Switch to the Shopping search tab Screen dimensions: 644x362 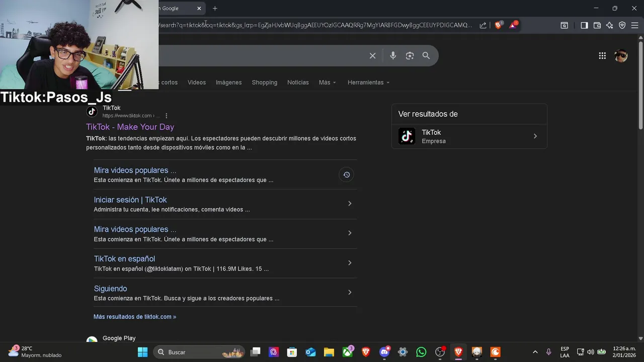(265, 82)
